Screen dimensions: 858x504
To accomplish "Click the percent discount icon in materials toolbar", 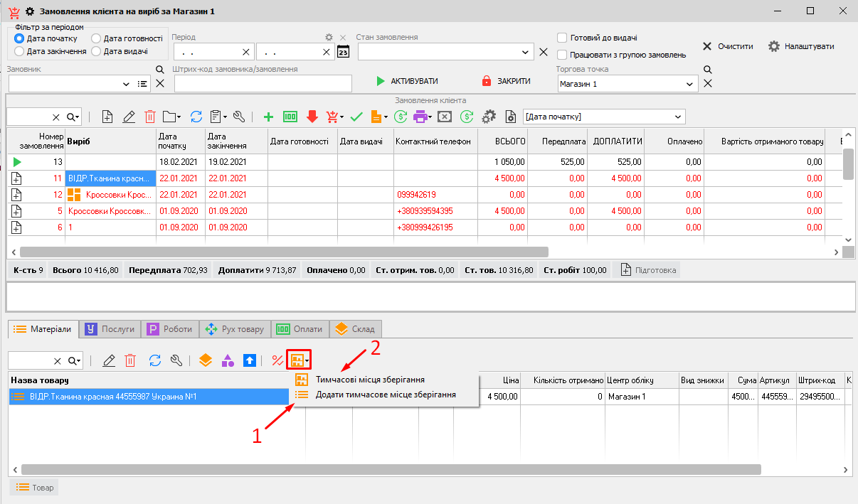I will (x=277, y=360).
